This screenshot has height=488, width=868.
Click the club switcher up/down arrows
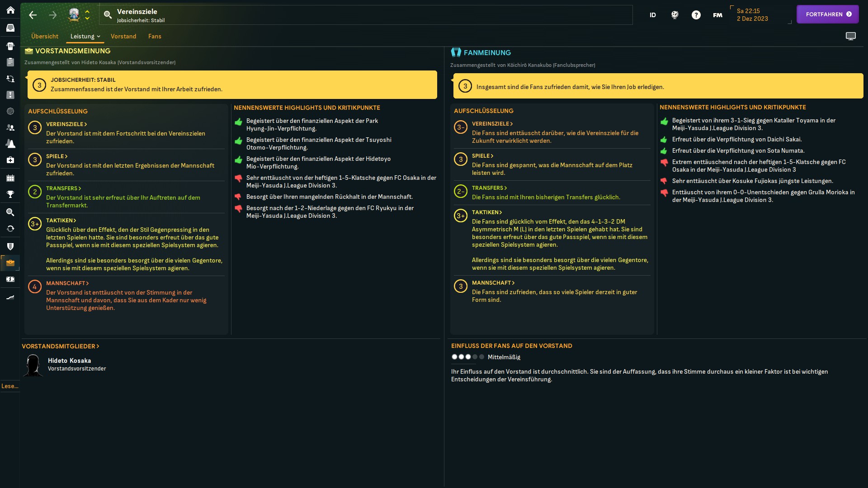(x=87, y=15)
